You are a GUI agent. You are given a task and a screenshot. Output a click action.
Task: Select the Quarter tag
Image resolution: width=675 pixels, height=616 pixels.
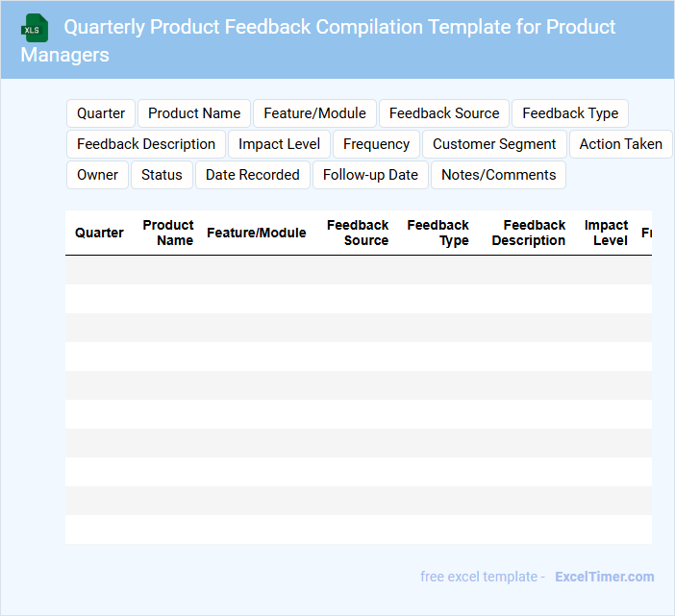[x=101, y=113]
